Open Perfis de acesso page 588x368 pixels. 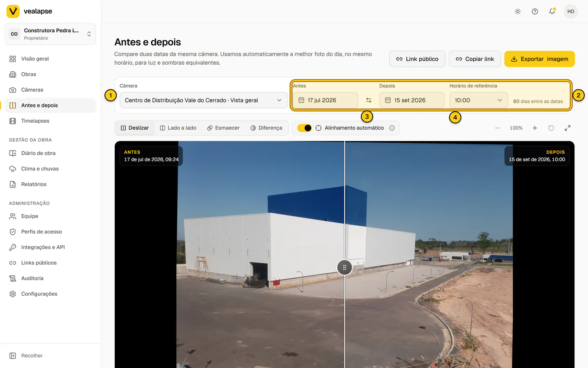pos(50,232)
